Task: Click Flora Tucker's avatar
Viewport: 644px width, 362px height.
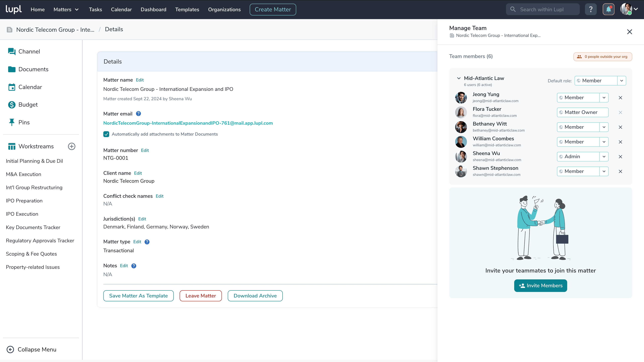Action: pyautogui.click(x=461, y=112)
